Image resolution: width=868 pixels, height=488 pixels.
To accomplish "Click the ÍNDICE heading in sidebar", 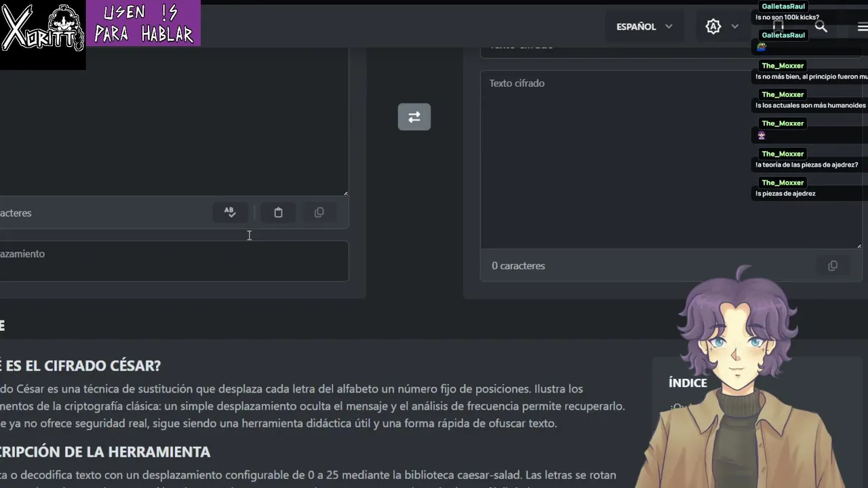I will click(x=688, y=383).
